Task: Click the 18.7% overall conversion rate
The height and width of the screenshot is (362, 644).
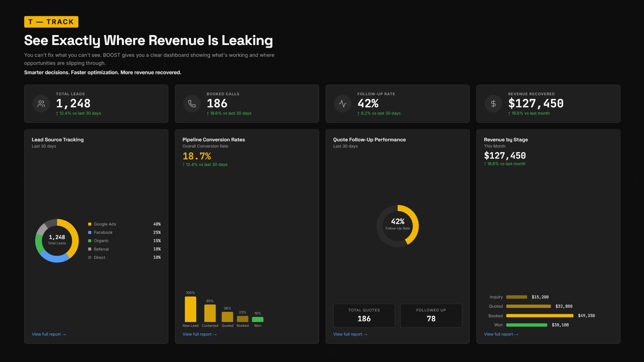Action: click(x=197, y=156)
